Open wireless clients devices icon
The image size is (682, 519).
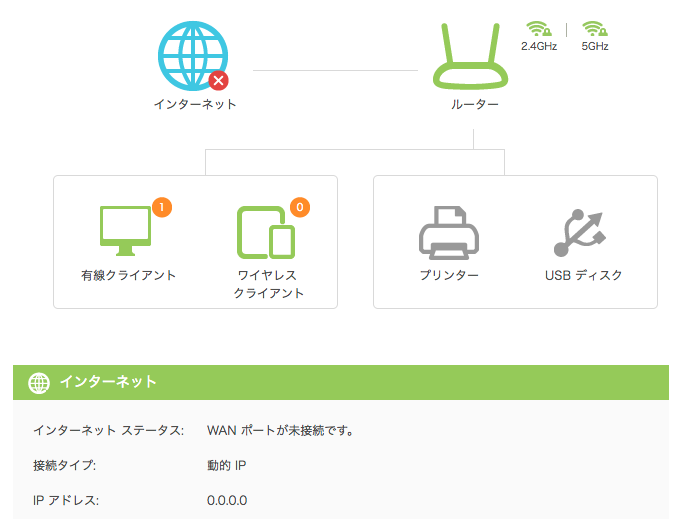(x=266, y=232)
